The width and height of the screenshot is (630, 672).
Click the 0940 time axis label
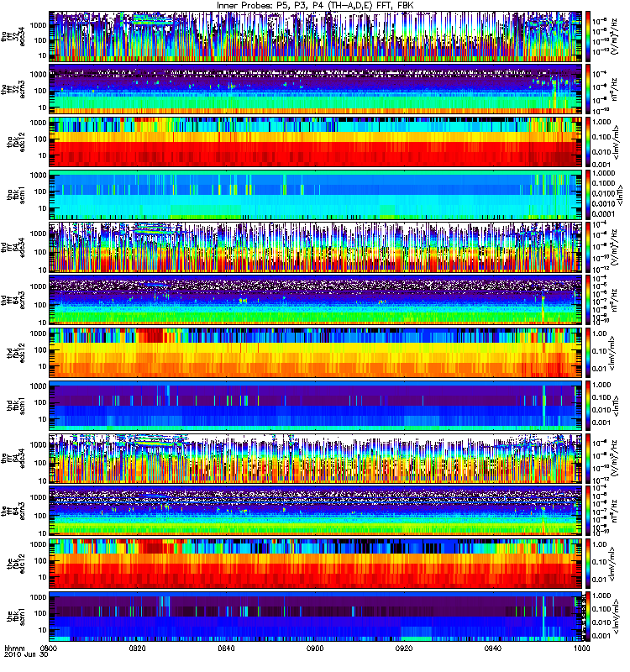492,648
